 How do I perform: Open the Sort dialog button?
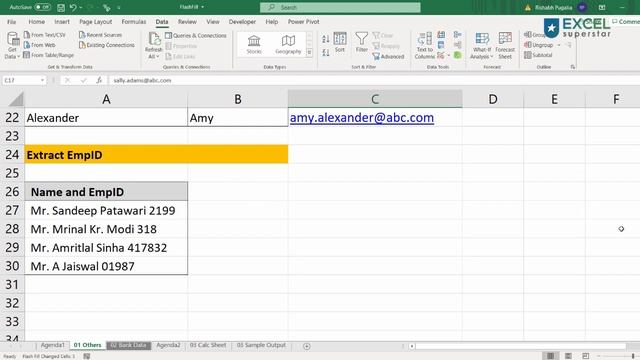pyautogui.click(x=340, y=42)
